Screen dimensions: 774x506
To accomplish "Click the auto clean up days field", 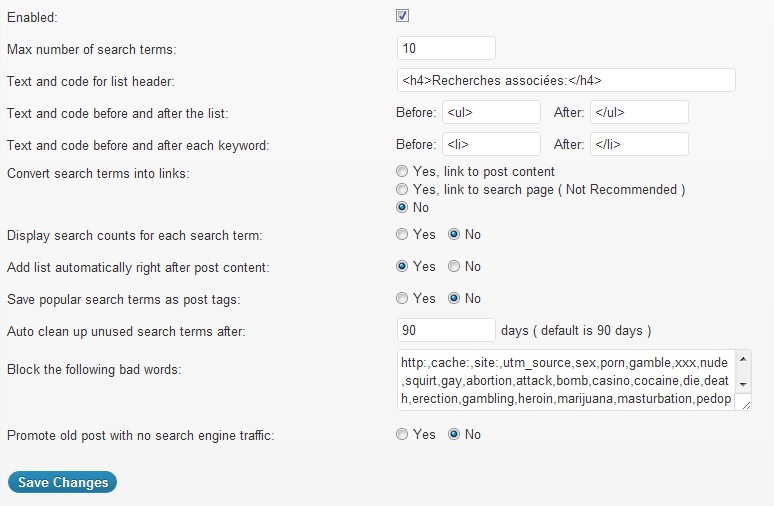I will 446,330.
